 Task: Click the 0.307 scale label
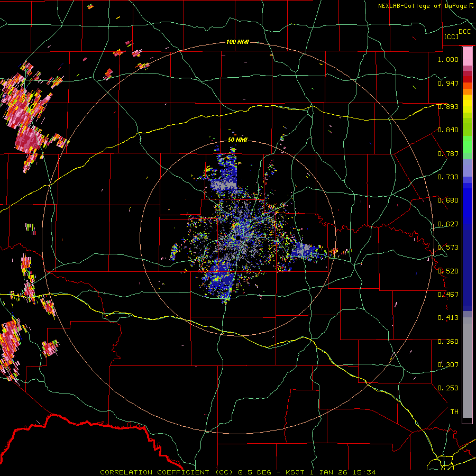point(448,365)
